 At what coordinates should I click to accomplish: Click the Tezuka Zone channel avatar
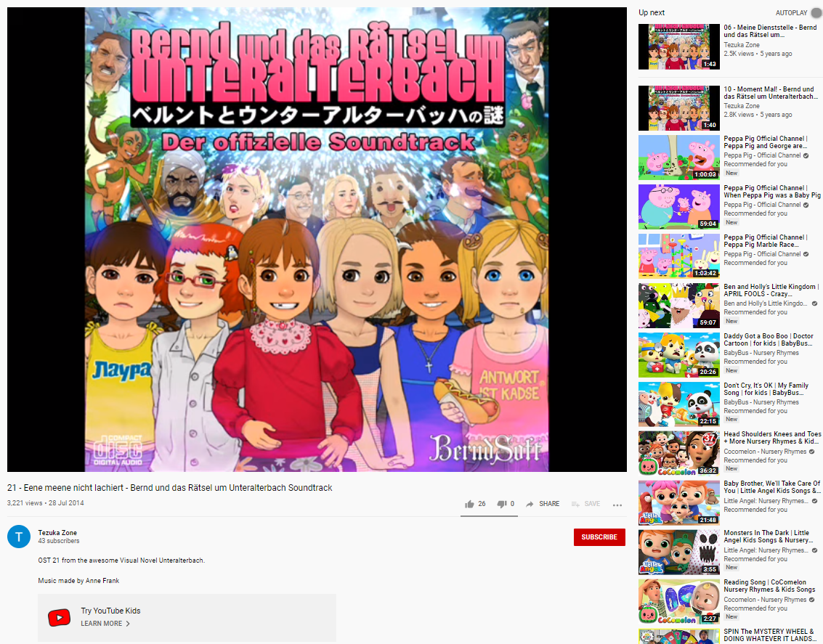coord(19,537)
